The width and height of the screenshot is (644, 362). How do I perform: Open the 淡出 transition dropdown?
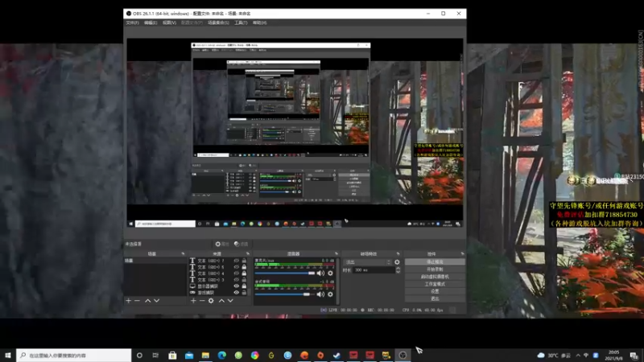coord(368,262)
